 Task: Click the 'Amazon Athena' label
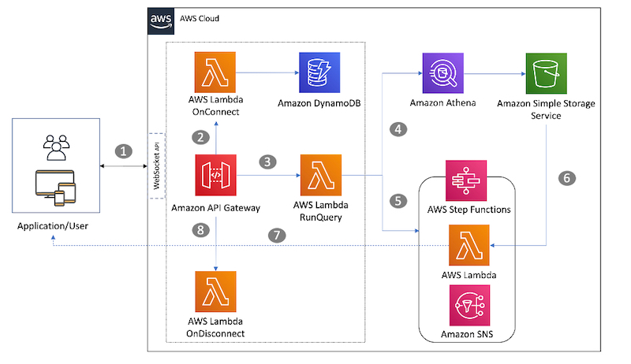[442, 103]
